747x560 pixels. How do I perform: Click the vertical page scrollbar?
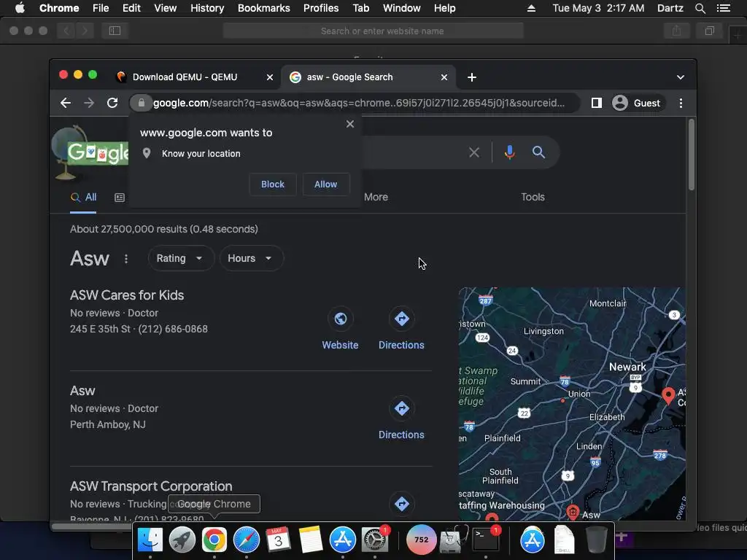click(x=692, y=155)
